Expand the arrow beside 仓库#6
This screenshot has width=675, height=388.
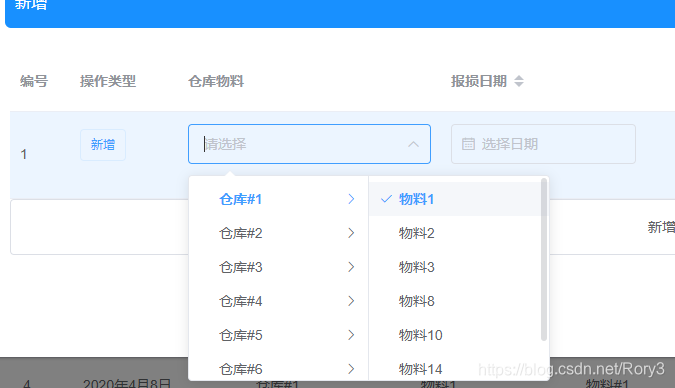point(351,369)
